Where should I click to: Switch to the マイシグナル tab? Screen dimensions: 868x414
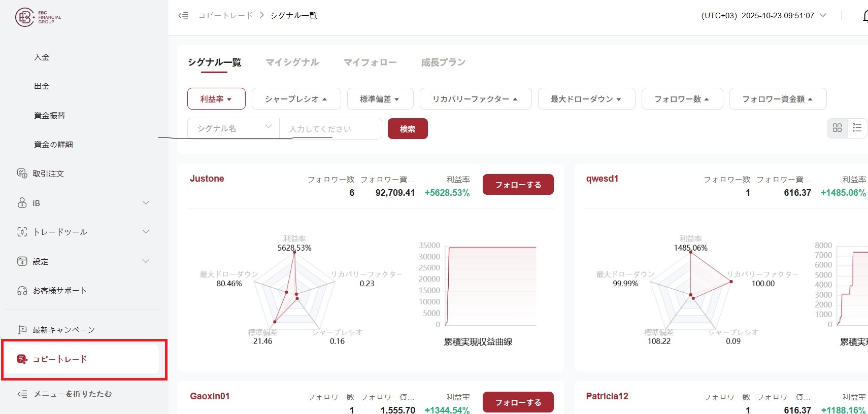coord(292,62)
